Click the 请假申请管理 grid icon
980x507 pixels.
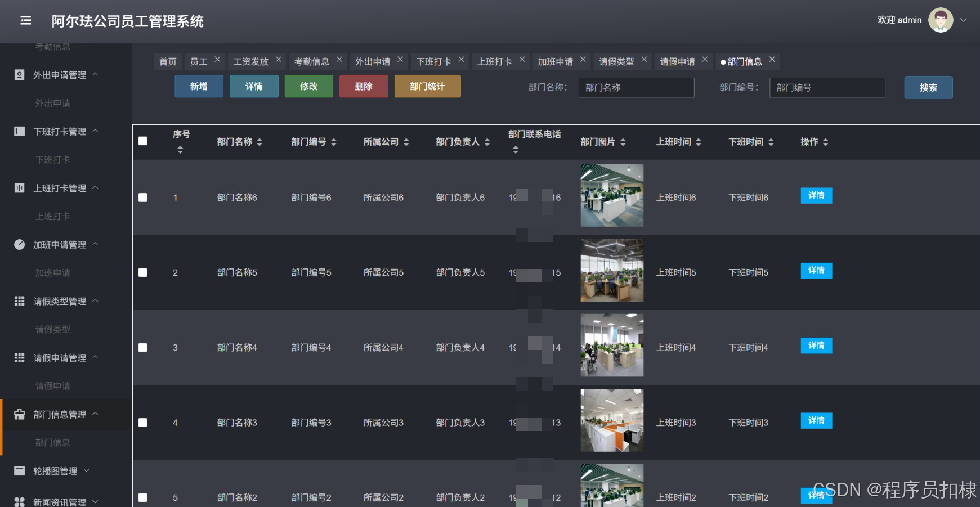19,357
